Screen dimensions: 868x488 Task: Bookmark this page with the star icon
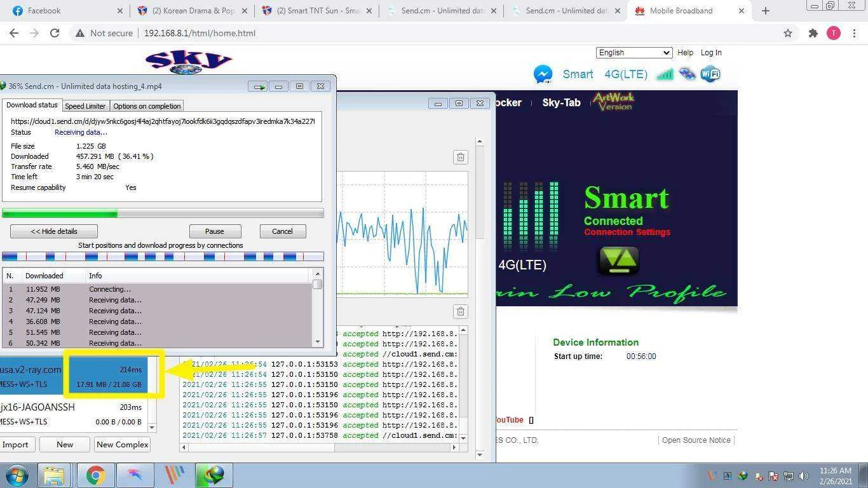tap(788, 33)
